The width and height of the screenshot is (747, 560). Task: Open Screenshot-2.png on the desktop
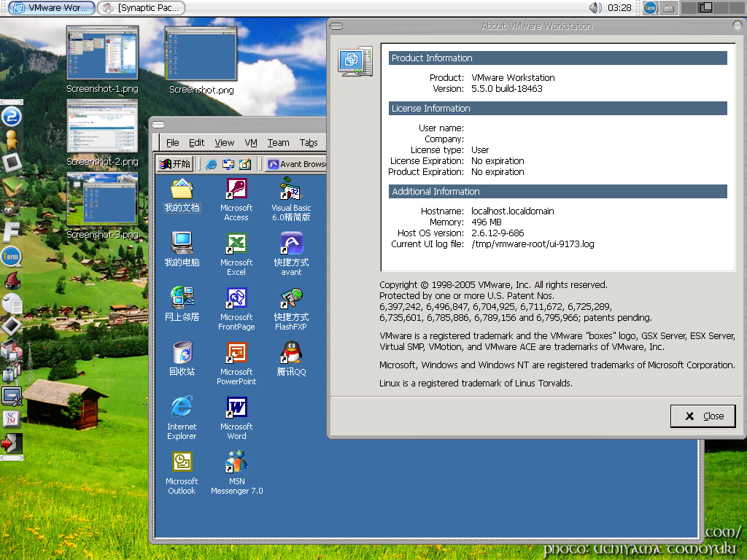coord(102,133)
